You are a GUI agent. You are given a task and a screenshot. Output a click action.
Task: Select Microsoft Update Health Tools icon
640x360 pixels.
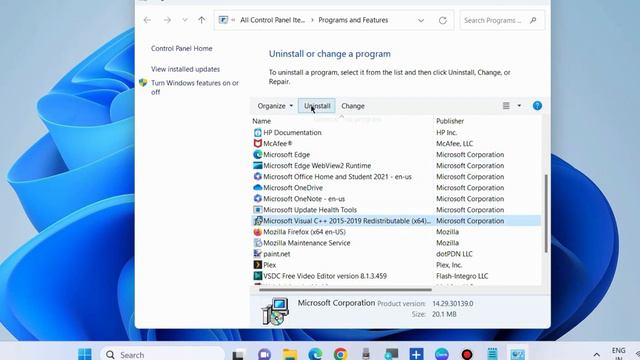pos(258,209)
